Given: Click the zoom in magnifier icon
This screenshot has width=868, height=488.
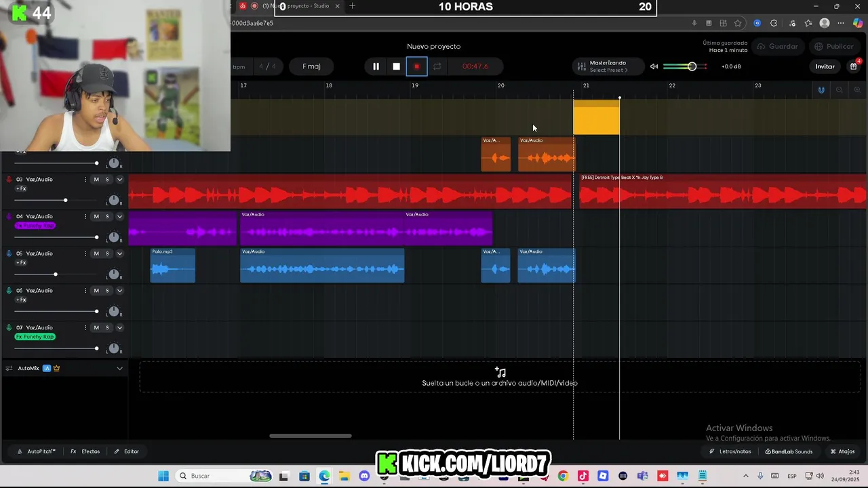Looking at the screenshot, I should pyautogui.click(x=857, y=90).
